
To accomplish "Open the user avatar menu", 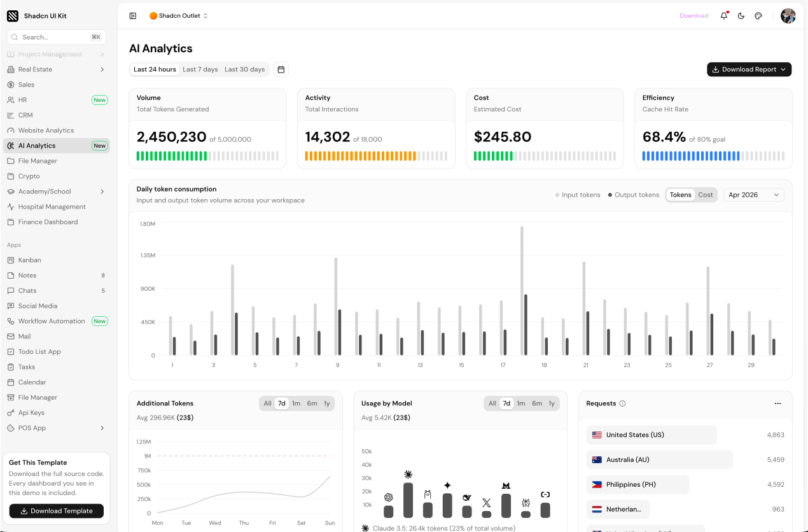I will (x=788, y=16).
